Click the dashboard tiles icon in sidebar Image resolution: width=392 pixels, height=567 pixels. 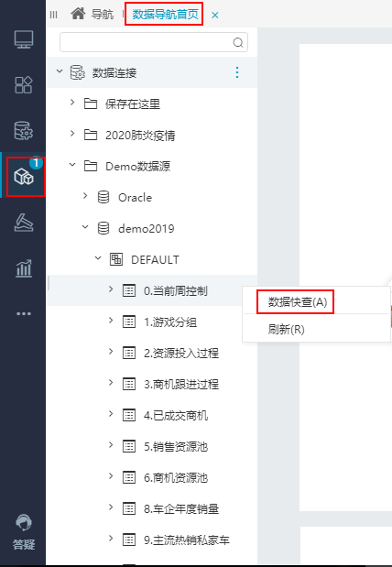24,85
